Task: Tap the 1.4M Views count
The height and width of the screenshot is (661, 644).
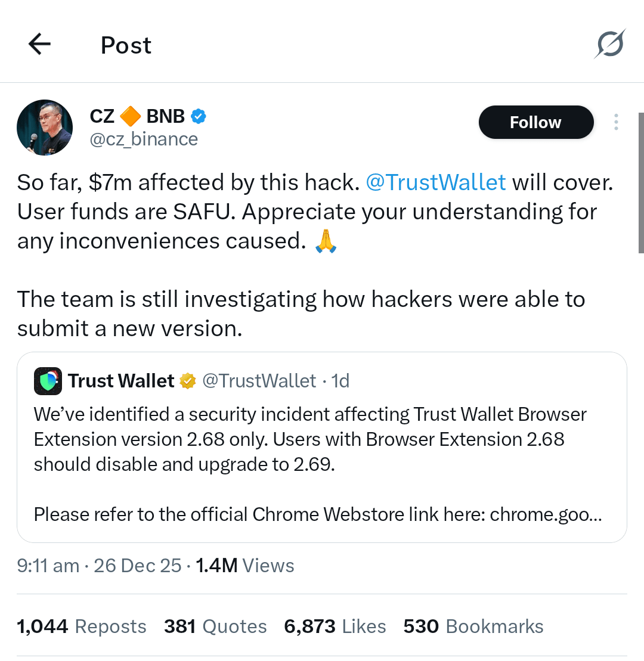Action: point(245,566)
